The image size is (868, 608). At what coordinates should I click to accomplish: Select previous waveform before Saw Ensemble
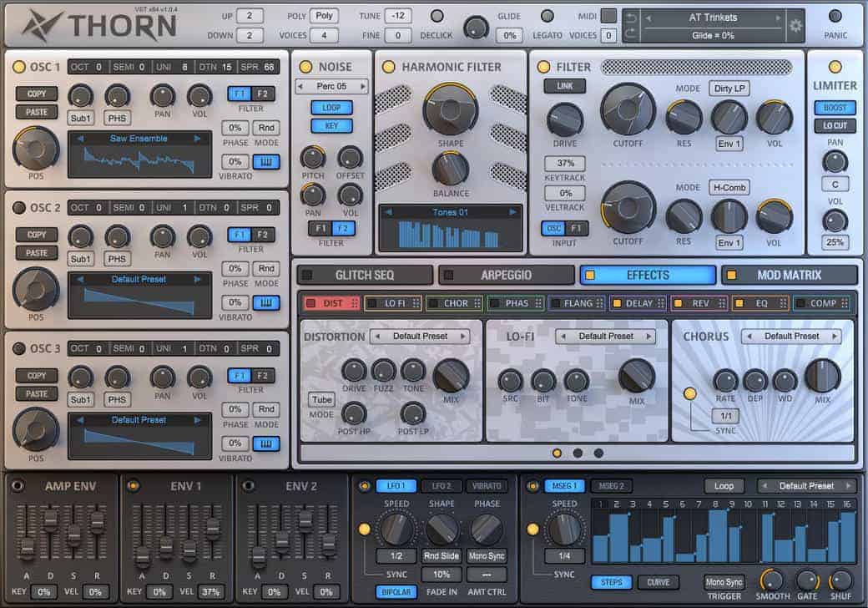[x=81, y=139]
